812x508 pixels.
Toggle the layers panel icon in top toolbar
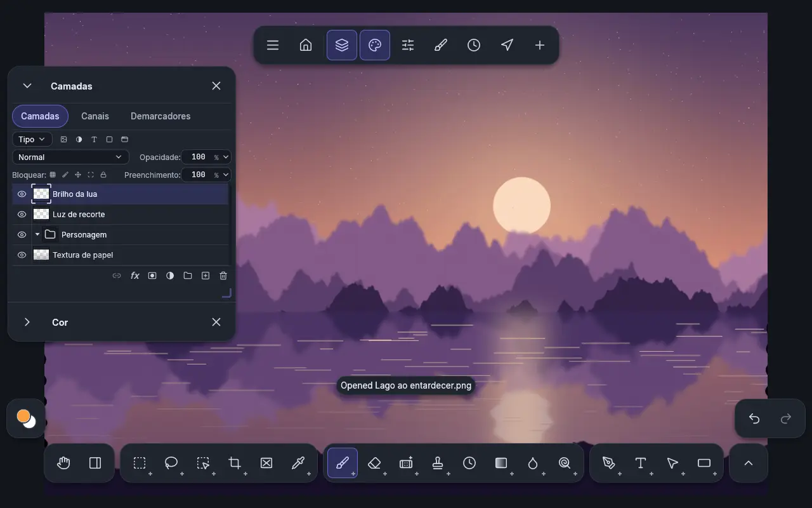(x=342, y=45)
